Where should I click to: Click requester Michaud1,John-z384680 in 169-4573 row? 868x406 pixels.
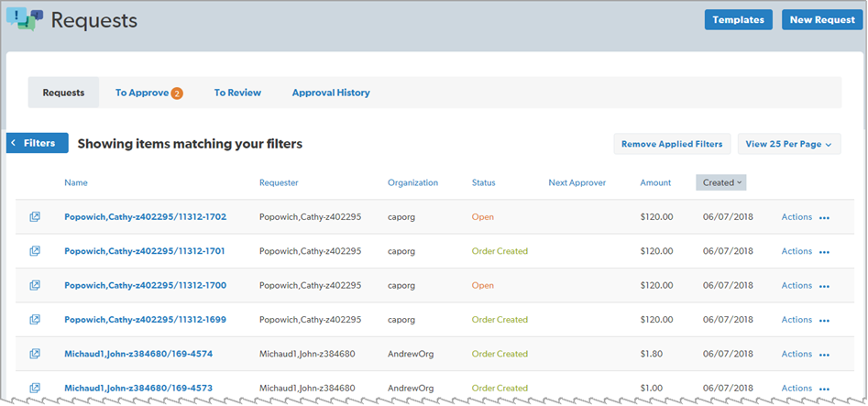307,389
